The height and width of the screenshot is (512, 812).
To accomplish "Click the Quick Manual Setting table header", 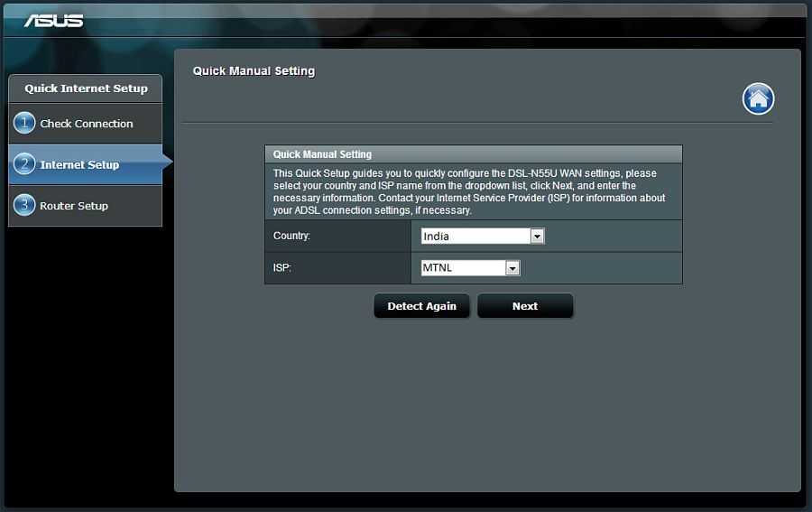I will pyautogui.click(x=474, y=154).
